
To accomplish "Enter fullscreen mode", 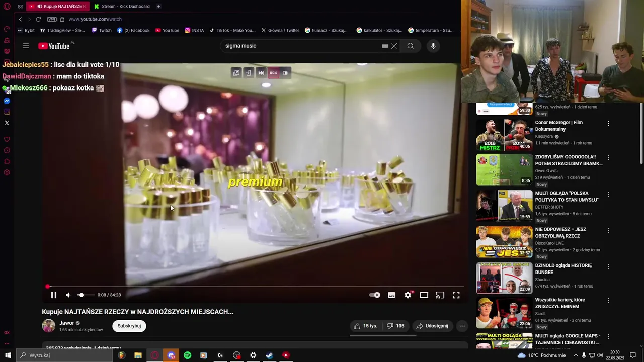I will [456, 295].
